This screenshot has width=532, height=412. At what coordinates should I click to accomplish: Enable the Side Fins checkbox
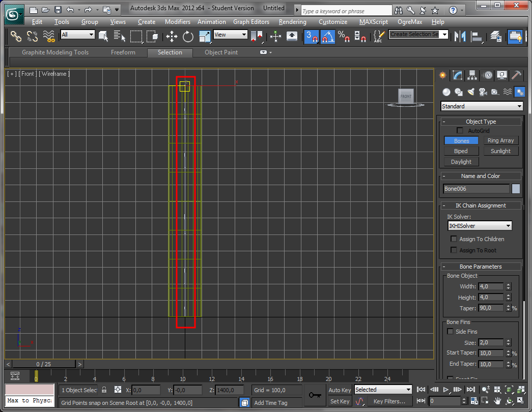click(x=450, y=331)
